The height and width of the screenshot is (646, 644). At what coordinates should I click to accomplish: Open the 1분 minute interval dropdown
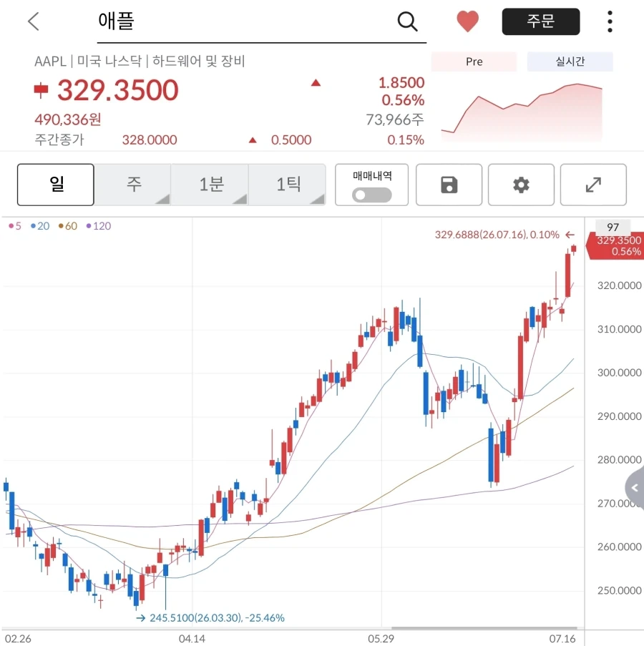(x=210, y=185)
